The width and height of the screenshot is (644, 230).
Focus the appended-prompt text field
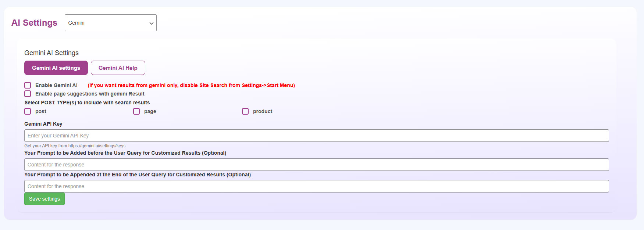pos(316,186)
